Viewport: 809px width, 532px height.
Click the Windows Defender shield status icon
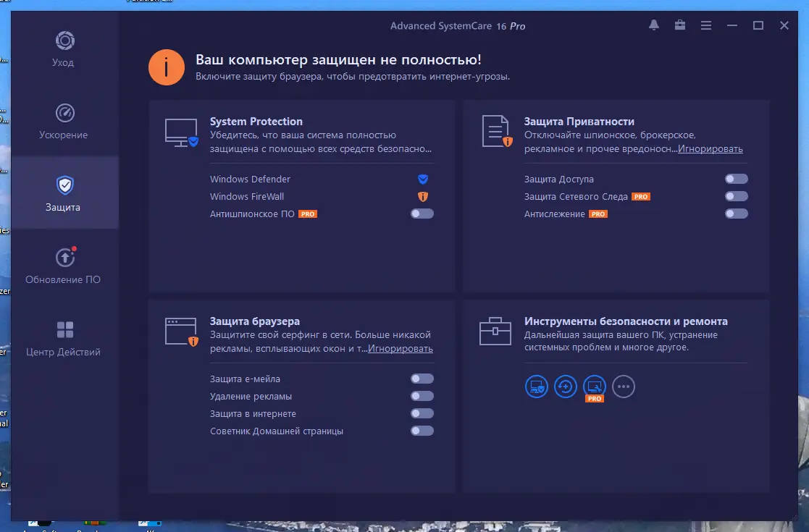pos(422,179)
